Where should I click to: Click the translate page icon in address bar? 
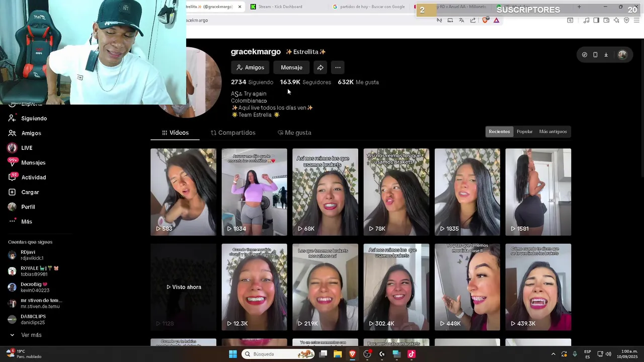(x=461, y=20)
